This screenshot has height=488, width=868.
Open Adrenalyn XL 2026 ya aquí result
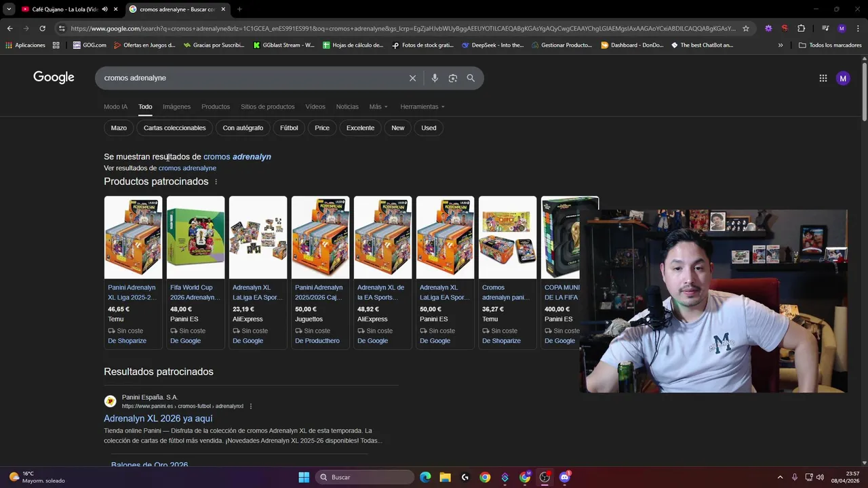158,418
